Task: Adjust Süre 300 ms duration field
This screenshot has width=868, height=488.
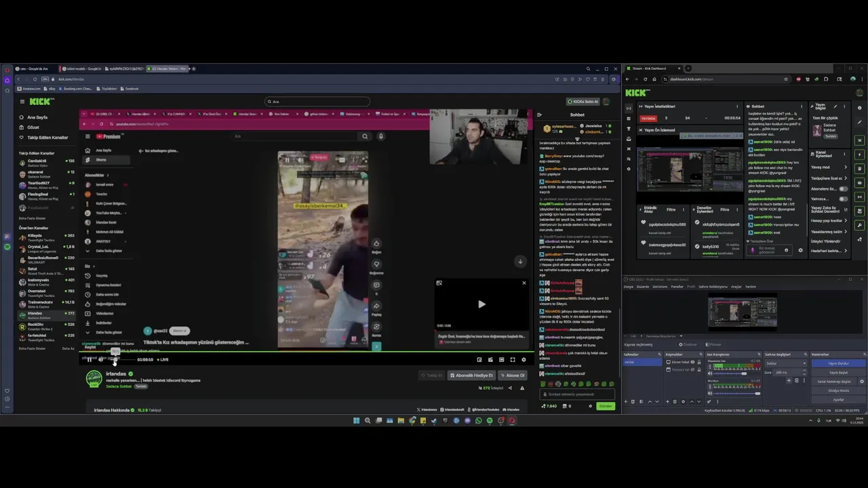Action: pos(790,372)
